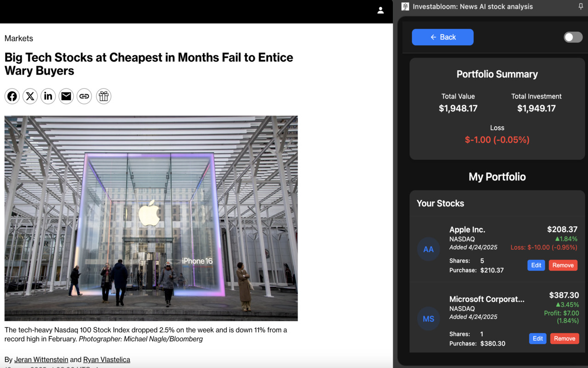588x368 pixels.
Task: Edit the Microsoft Corporation holding
Action: click(538, 339)
